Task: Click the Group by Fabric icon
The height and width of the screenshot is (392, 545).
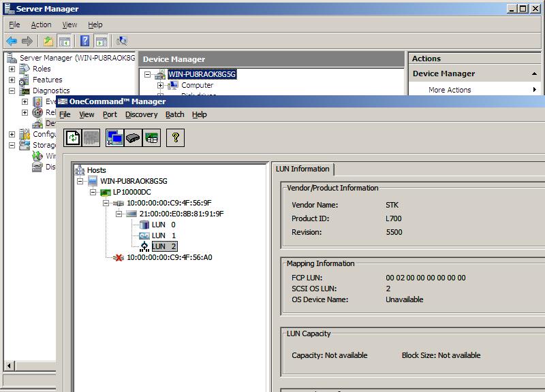Action: point(133,138)
